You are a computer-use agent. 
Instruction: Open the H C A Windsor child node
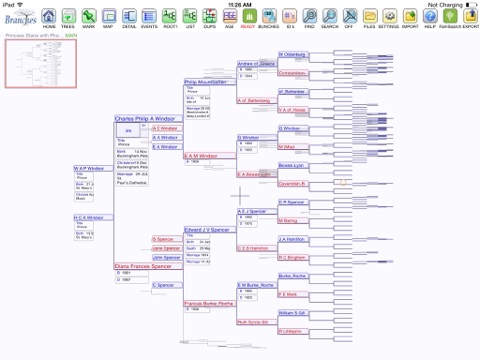(x=93, y=218)
